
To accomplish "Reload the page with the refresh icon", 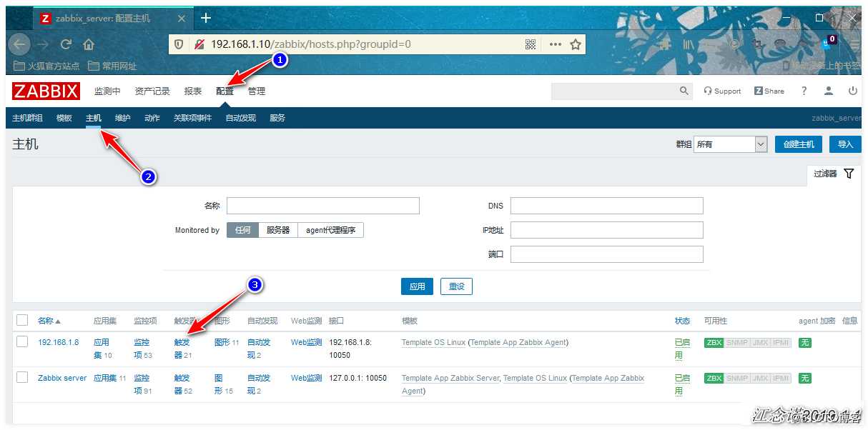I will pos(66,44).
